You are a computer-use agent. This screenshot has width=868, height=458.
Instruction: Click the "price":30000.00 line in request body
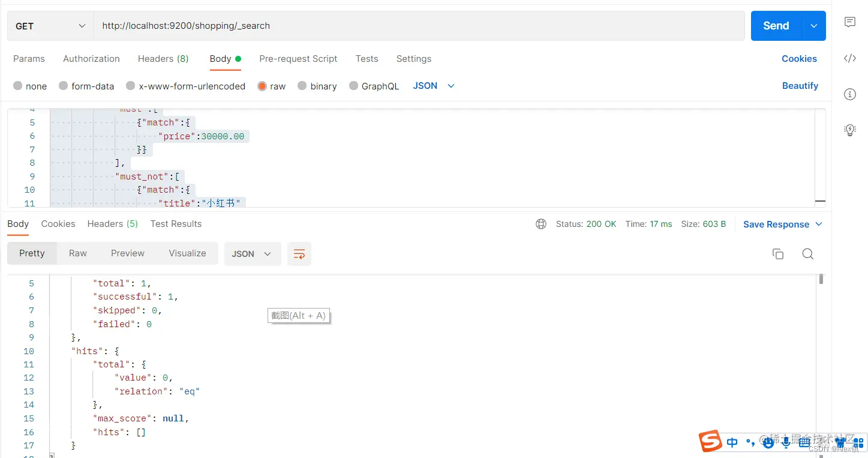coord(202,136)
